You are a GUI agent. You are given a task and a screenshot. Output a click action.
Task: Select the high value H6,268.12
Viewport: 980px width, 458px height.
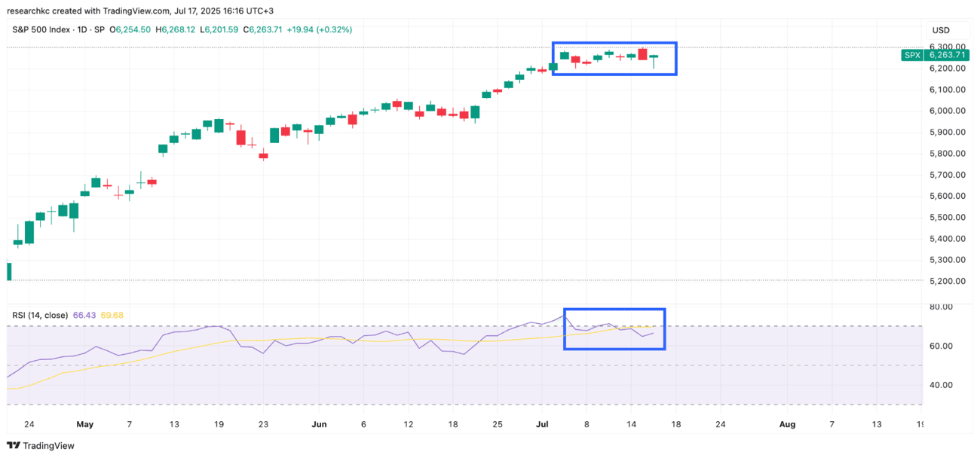[x=175, y=29]
